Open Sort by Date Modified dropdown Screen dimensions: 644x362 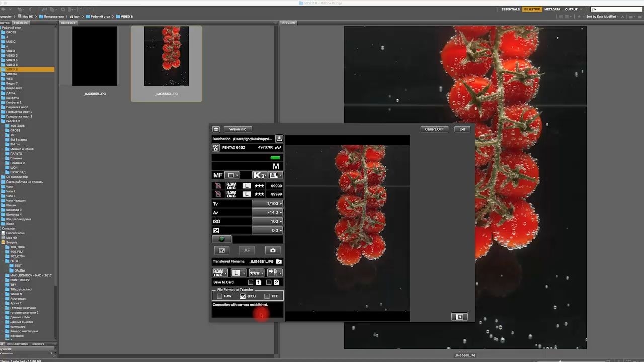[603, 16]
